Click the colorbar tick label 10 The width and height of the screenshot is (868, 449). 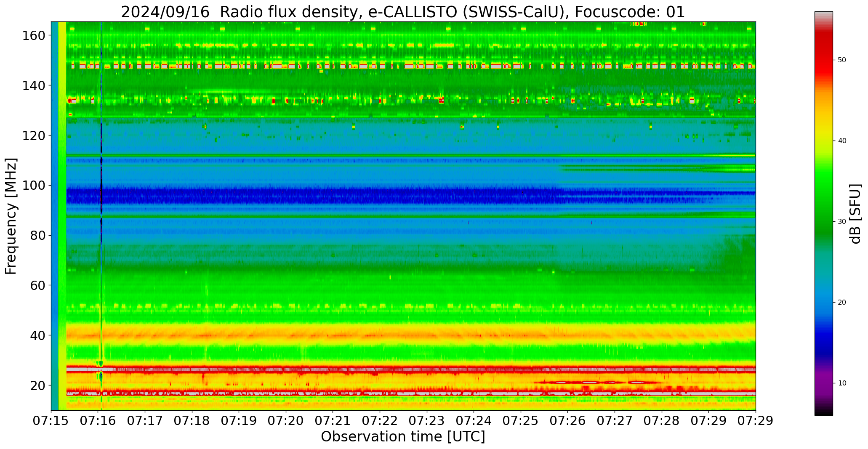(842, 383)
